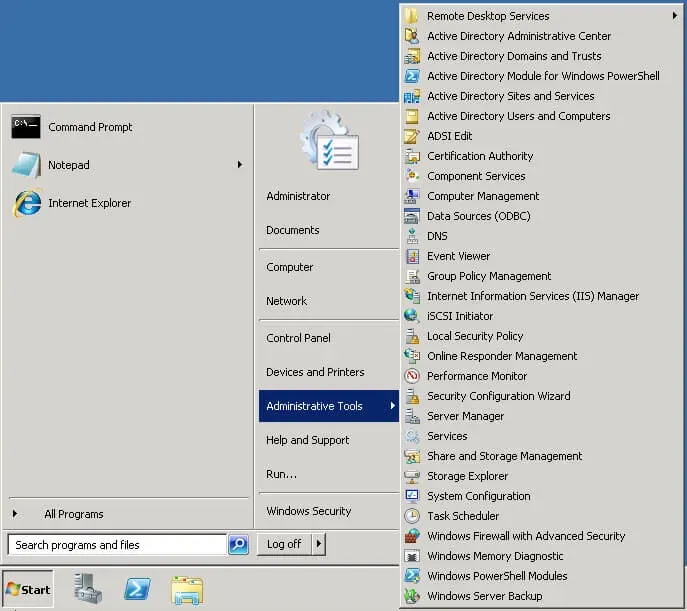Open Documents from Start menu

[293, 230]
